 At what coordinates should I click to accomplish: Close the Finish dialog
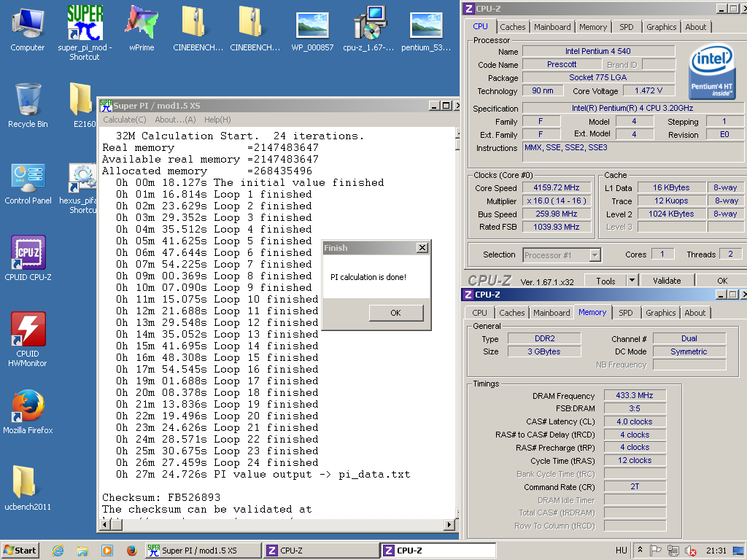pyautogui.click(x=422, y=248)
